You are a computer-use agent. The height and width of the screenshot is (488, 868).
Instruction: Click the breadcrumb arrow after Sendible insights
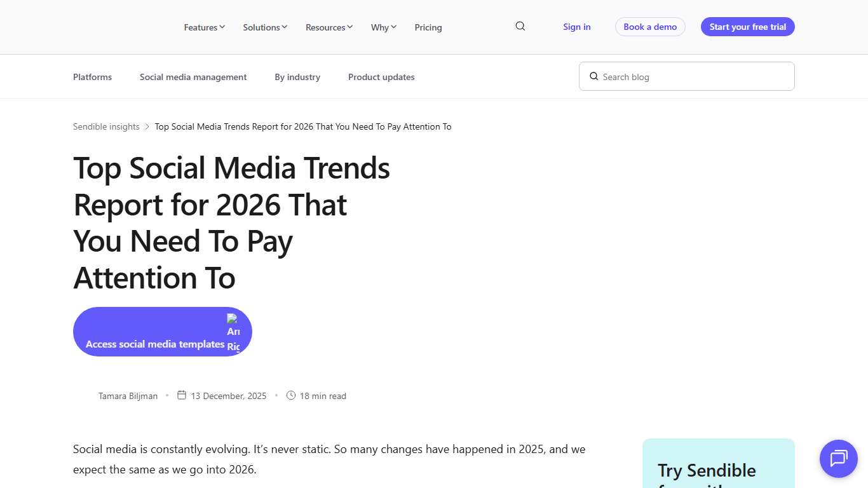click(x=147, y=126)
